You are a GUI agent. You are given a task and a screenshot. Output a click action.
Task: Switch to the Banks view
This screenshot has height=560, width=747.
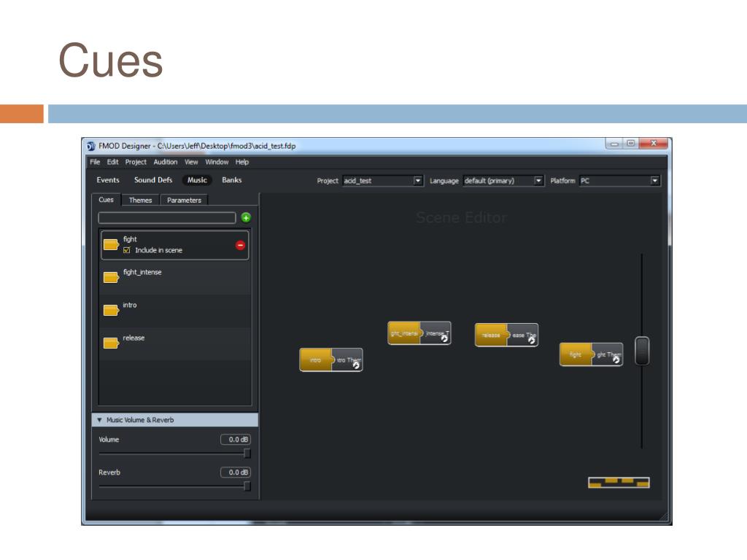coord(231,180)
